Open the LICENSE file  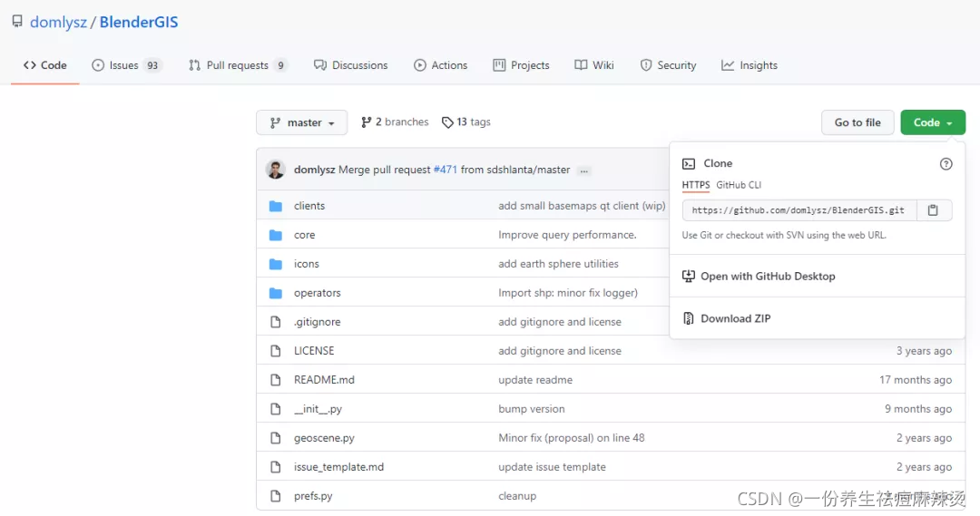coord(314,350)
